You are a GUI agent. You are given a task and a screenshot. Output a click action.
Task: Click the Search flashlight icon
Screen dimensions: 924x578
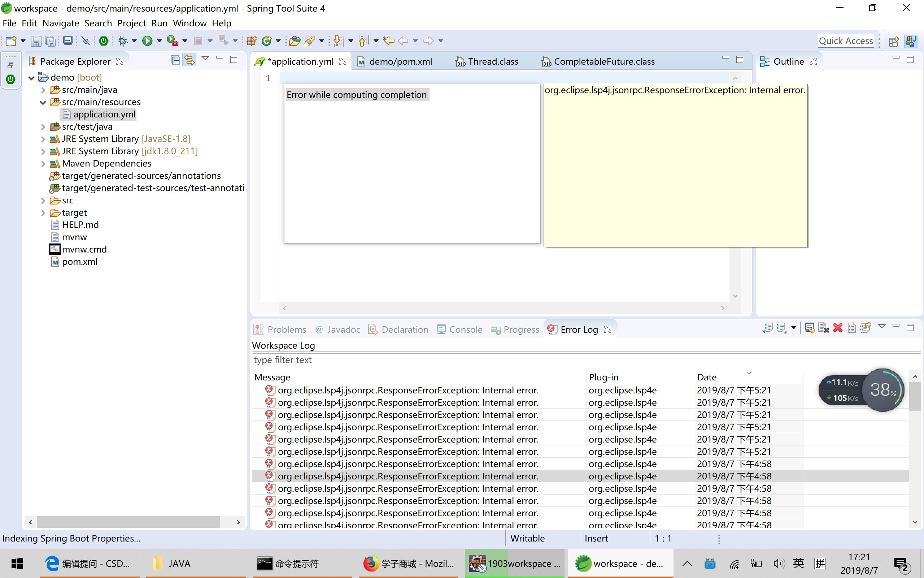[x=309, y=41]
